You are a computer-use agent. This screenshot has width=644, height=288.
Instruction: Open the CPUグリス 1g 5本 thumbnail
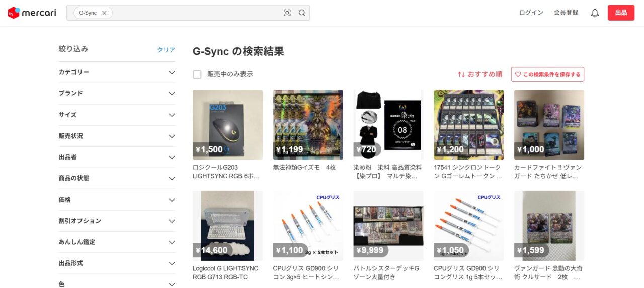tap(468, 226)
